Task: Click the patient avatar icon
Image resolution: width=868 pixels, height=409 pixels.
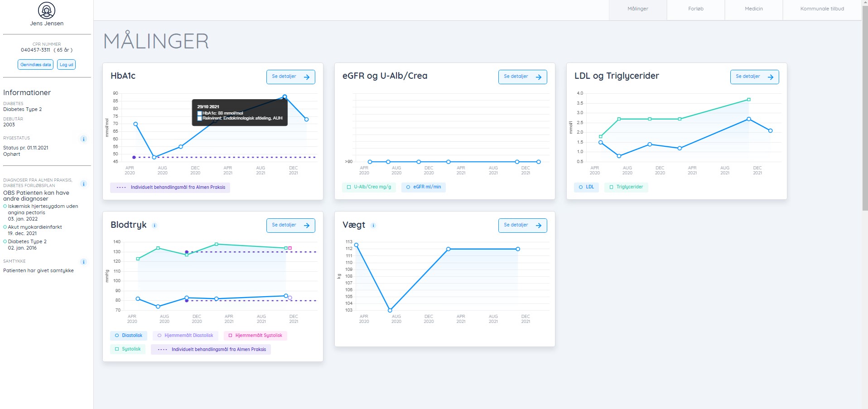Action: tap(47, 10)
